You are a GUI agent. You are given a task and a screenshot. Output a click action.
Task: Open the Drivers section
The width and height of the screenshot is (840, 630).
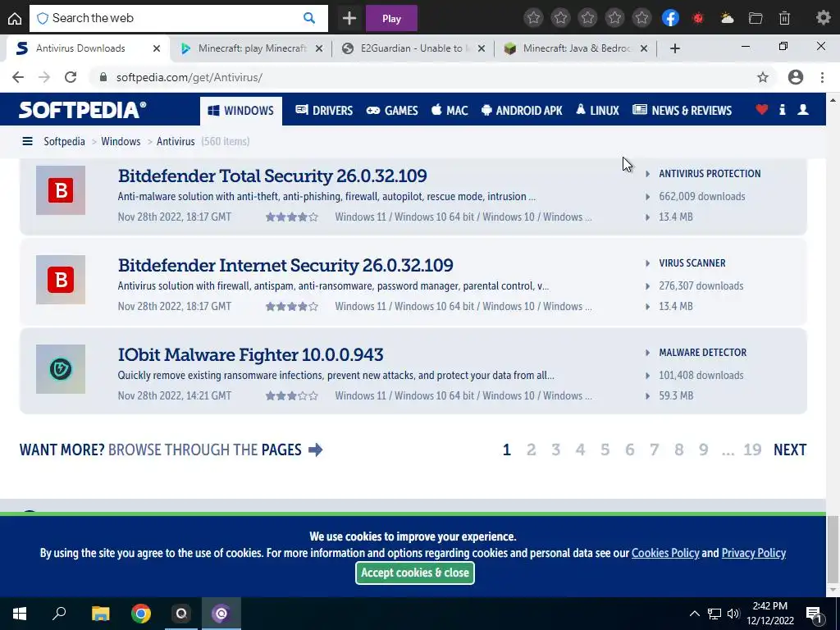point(324,111)
